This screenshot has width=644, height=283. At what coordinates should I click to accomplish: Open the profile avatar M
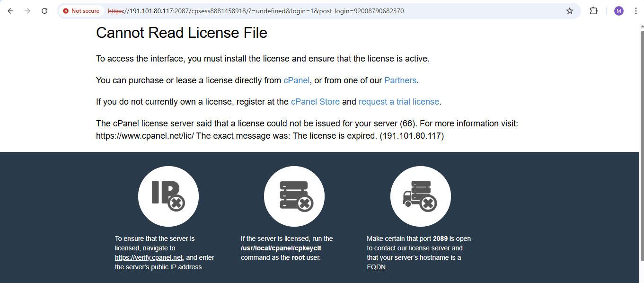tap(619, 11)
